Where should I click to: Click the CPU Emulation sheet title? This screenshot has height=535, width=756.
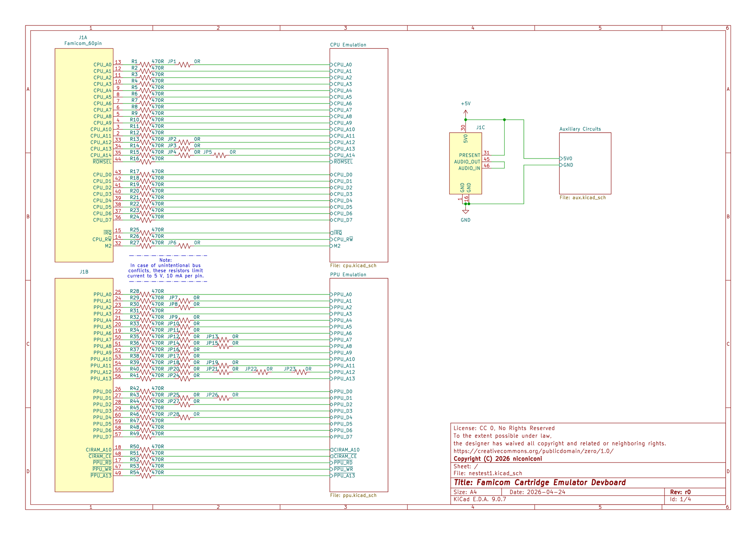click(x=348, y=45)
